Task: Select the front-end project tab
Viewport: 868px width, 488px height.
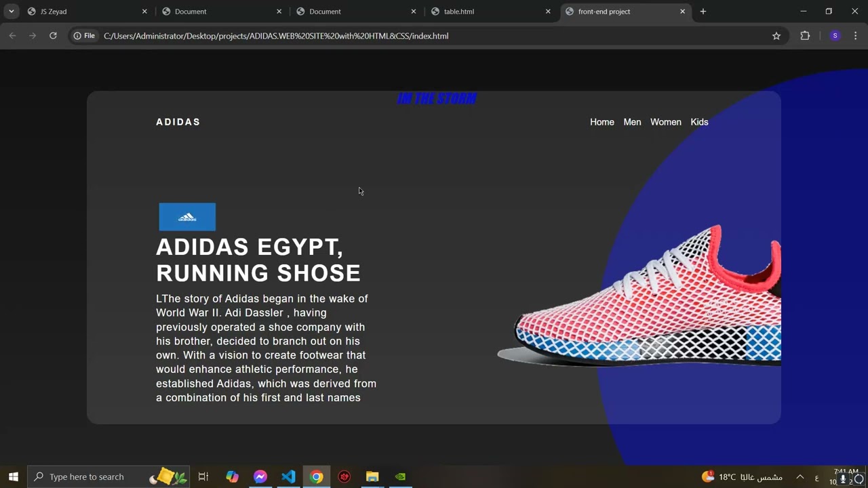Action: coord(626,12)
